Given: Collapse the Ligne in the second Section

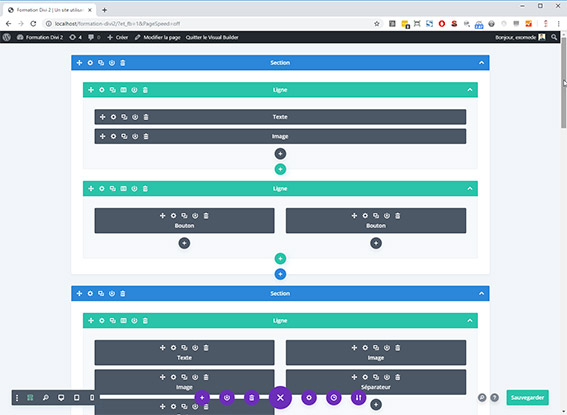Looking at the screenshot, I should (470, 320).
